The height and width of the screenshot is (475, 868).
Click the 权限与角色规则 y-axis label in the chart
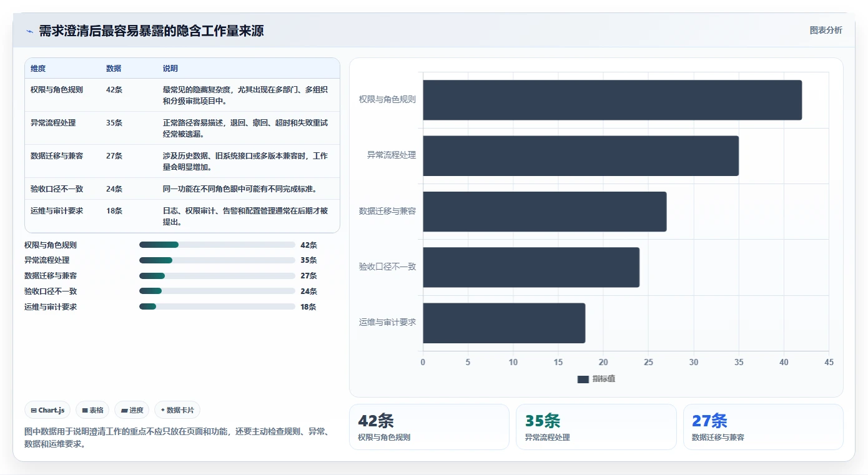387,99
